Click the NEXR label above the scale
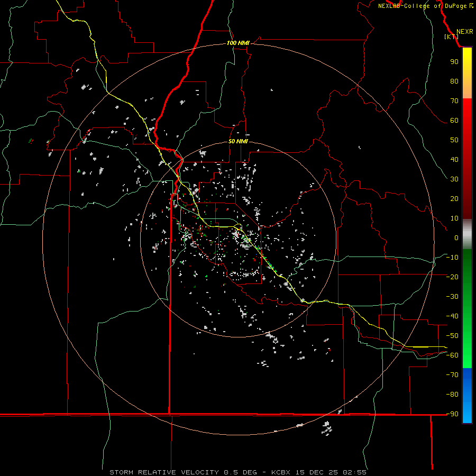476x476 pixels. point(464,32)
